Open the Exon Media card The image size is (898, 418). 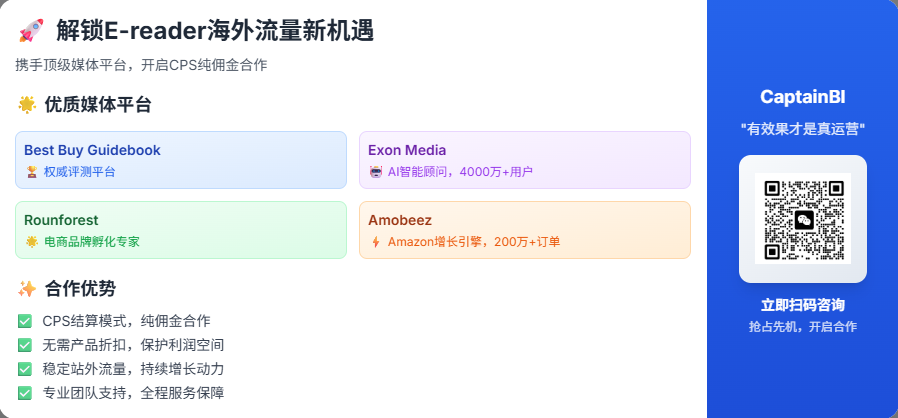pyautogui.click(x=525, y=160)
